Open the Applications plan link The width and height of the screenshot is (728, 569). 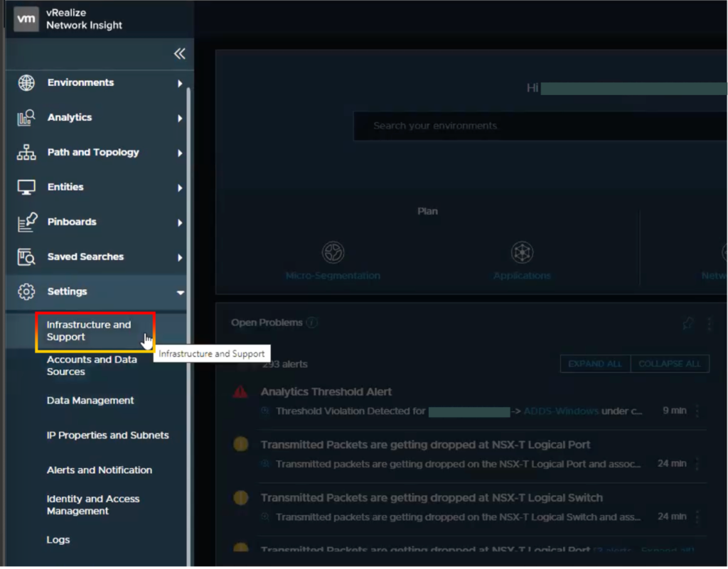(522, 276)
